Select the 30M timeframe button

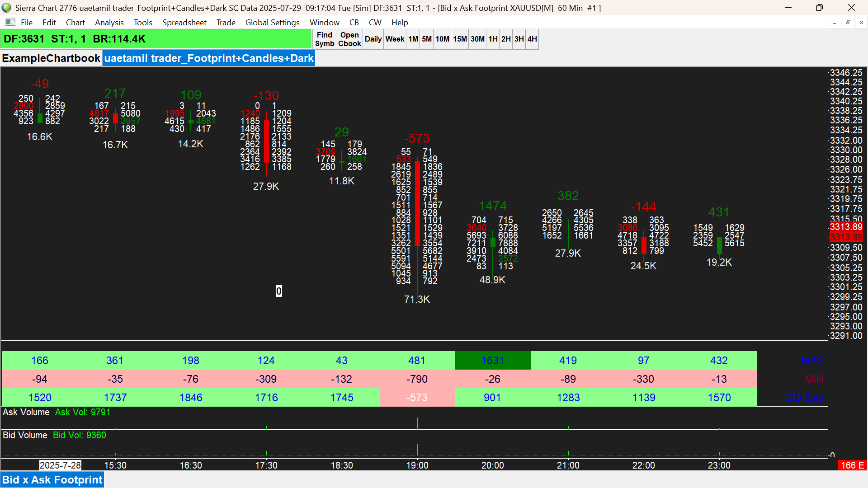tap(477, 39)
